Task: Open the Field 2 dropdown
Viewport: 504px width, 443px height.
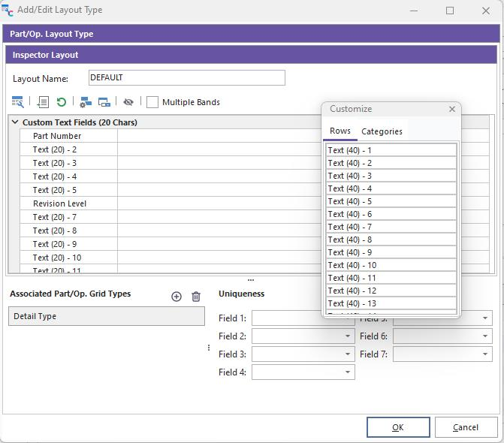Action: [x=348, y=336]
